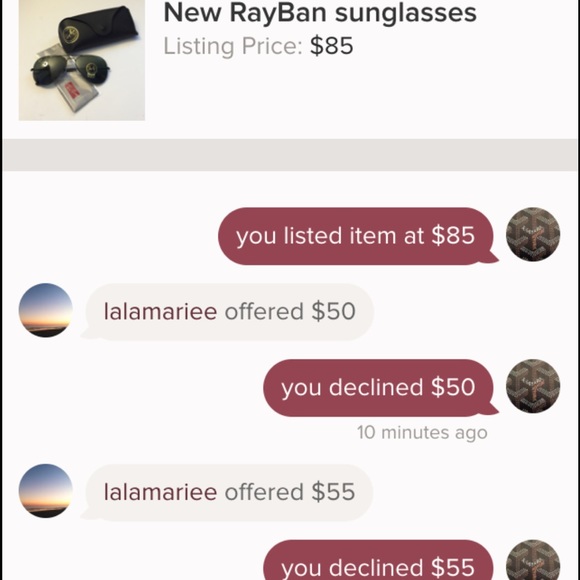
Task: Tap the 'you listed item at $85' bubble
Action: [358, 236]
